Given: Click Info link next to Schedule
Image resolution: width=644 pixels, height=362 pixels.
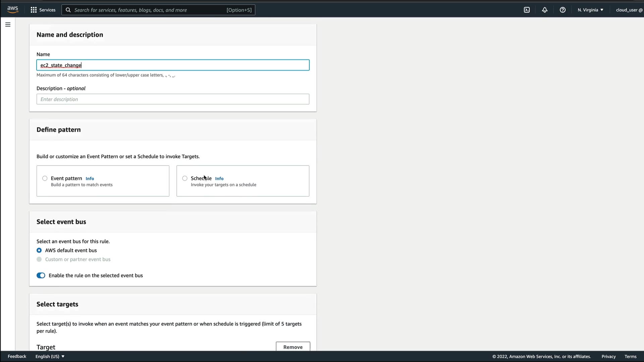Looking at the screenshot, I should [x=219, y=179].
